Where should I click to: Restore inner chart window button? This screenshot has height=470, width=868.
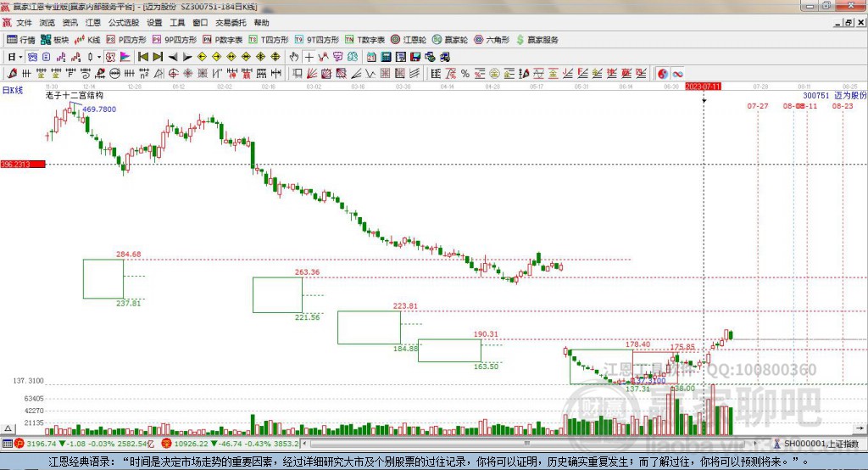(849, 23)
